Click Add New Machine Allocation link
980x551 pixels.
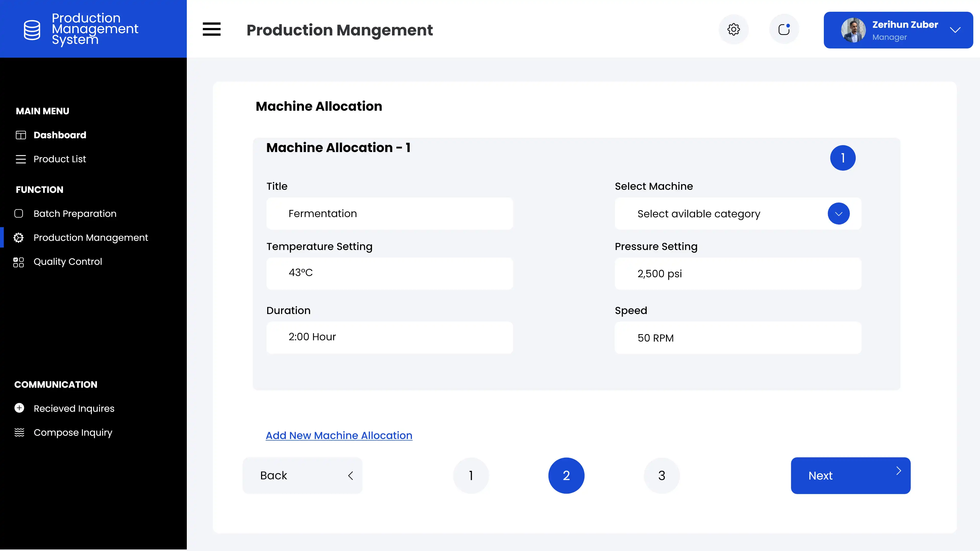[339, 435]
